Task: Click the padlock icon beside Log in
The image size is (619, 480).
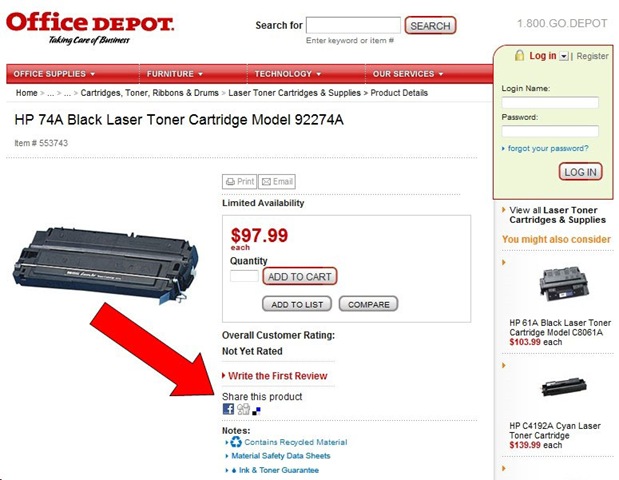Action: (x=519, y=56)
